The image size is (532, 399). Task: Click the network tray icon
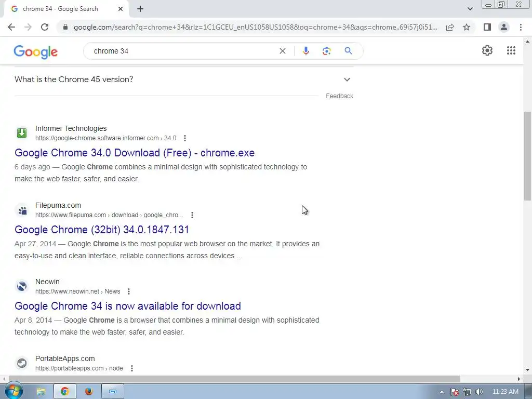[x=467, y=392]
